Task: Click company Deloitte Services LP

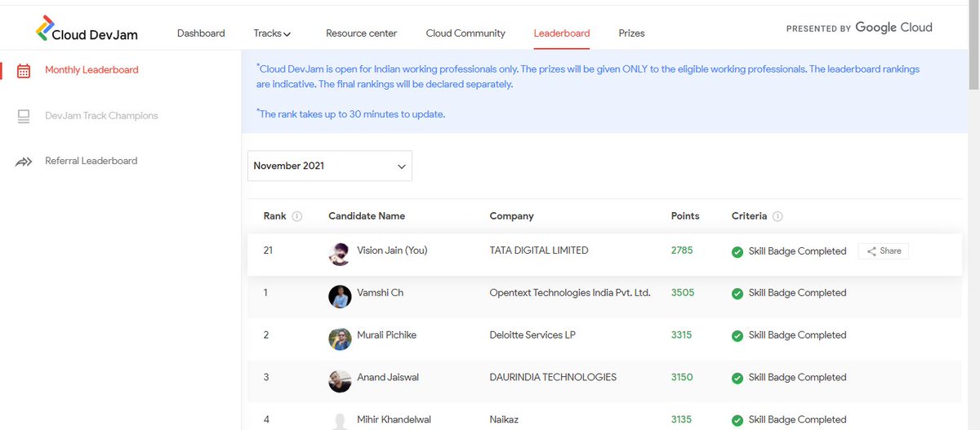Action: [532, 335]
